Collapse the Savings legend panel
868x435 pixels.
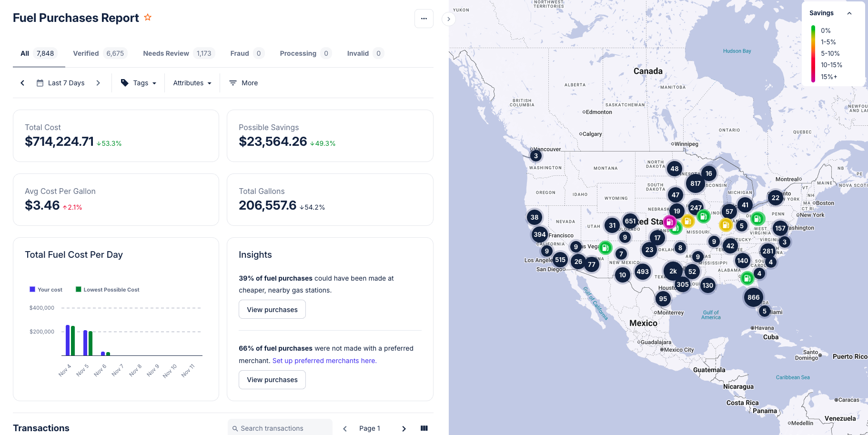click(849, 13)
